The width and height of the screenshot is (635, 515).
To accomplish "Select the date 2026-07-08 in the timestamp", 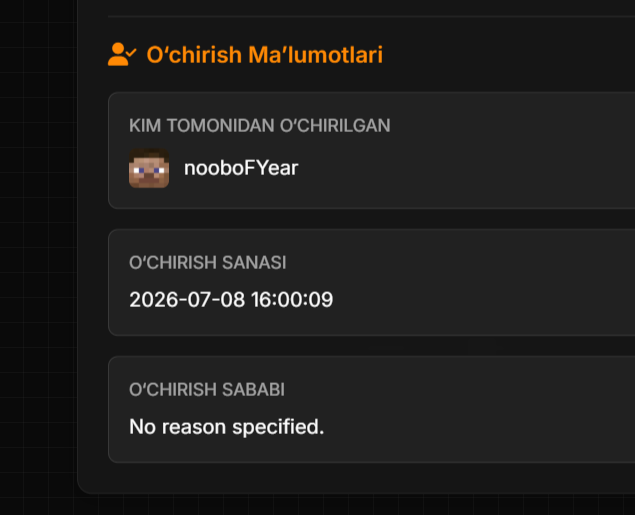I will (187, 300).
